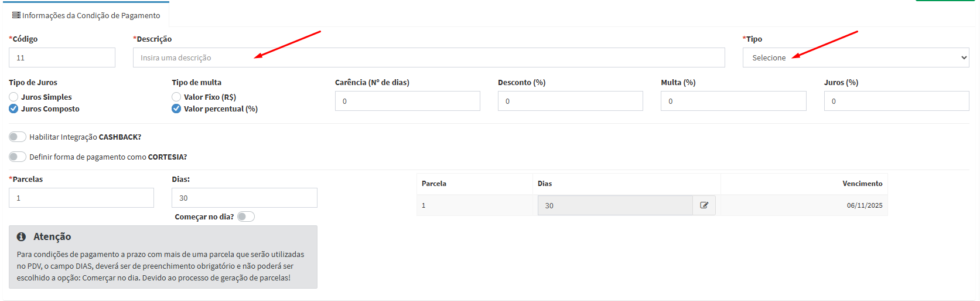The width and height of the screenshot is (980, 301).
Task: Focus the Carência number of days field
Action: pyautogui.click(x=407, y=101)
